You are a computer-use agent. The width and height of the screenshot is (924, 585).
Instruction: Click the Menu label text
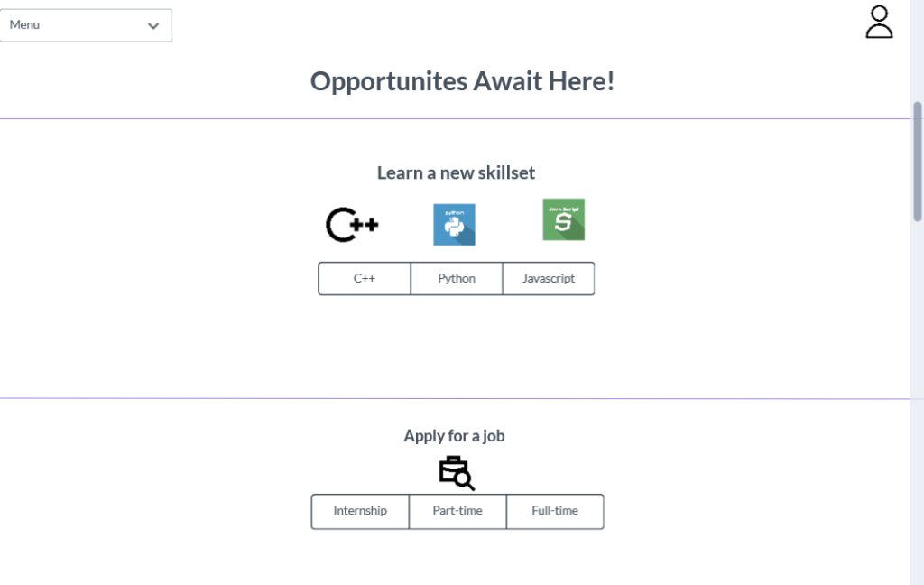click(24, 24)
